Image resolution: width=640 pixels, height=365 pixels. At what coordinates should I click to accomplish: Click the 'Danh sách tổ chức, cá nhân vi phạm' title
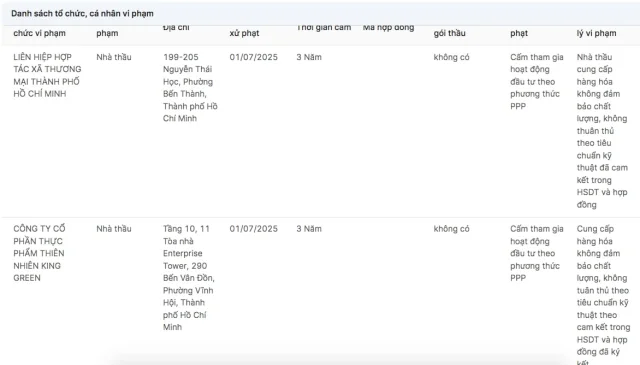[x=82, y=13]
